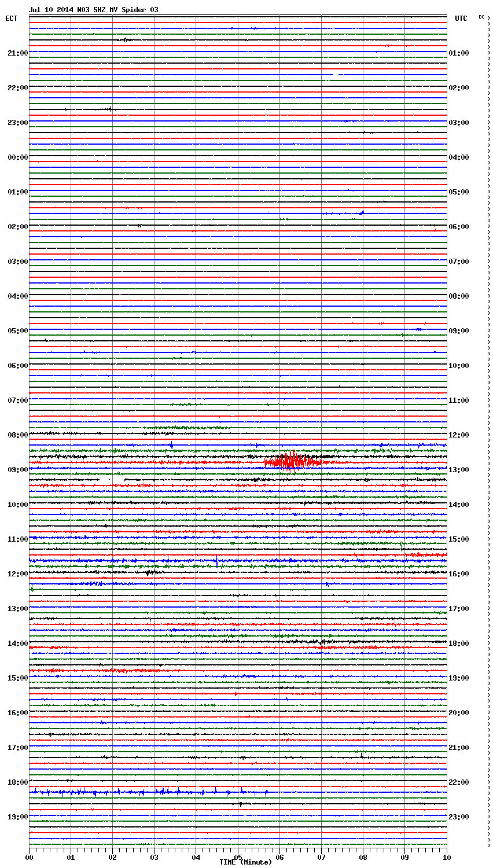This screenshot has height=868, width=493.
Task: Select the ECT 07:00 hour label
Action: coord(17,400)
